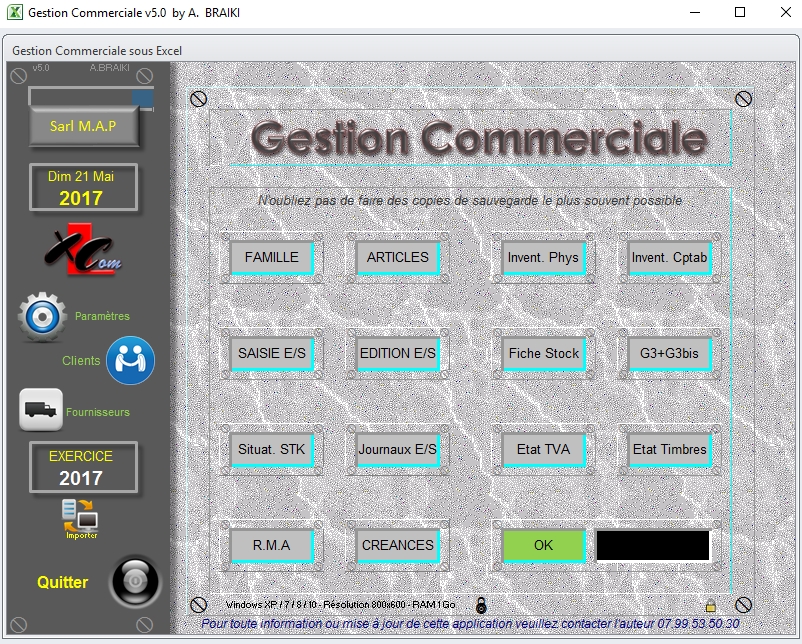Image resolution: width=802 pixels, height=644 pixels.
Task: Click the black input field beside OK
Action: [654, 545]
